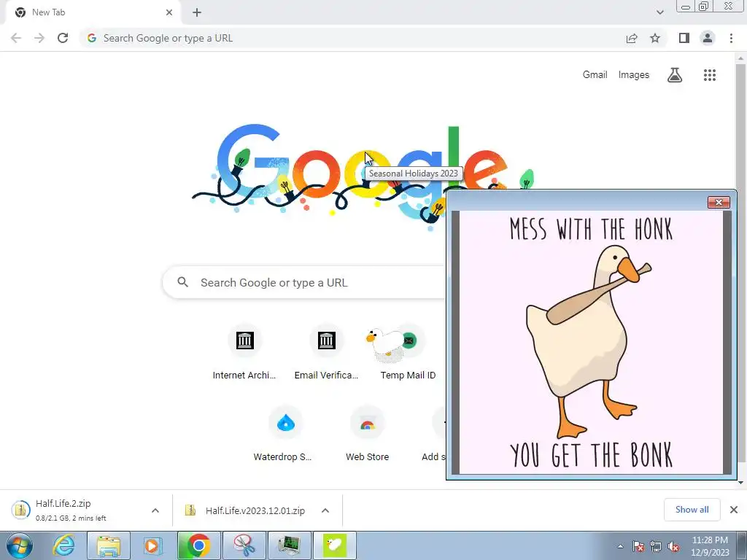The height and width of the screenshot is (560, 747).
Task: Open the tab search chevron
Action: point(659,12)
